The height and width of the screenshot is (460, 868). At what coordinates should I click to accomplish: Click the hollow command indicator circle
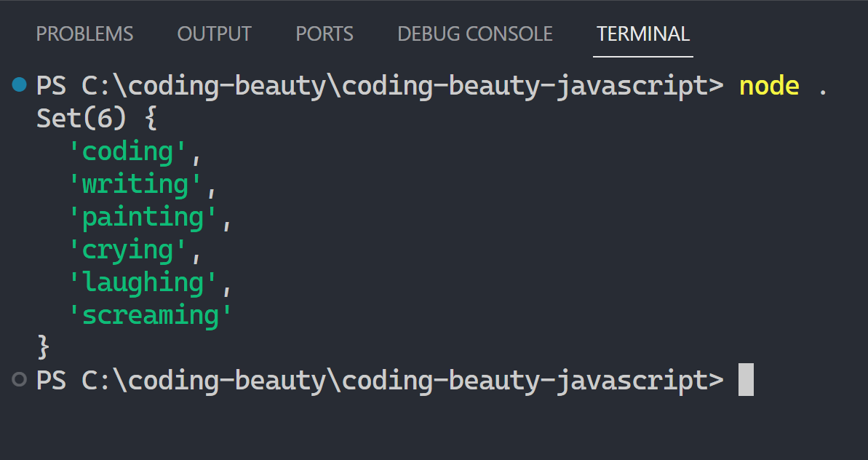tap(20, 379)
